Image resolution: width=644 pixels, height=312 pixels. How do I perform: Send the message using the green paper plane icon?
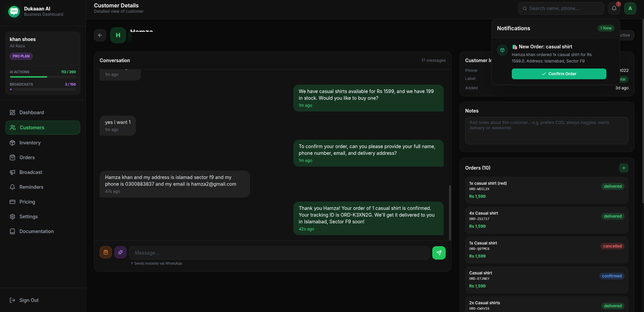tap(438, 253)
